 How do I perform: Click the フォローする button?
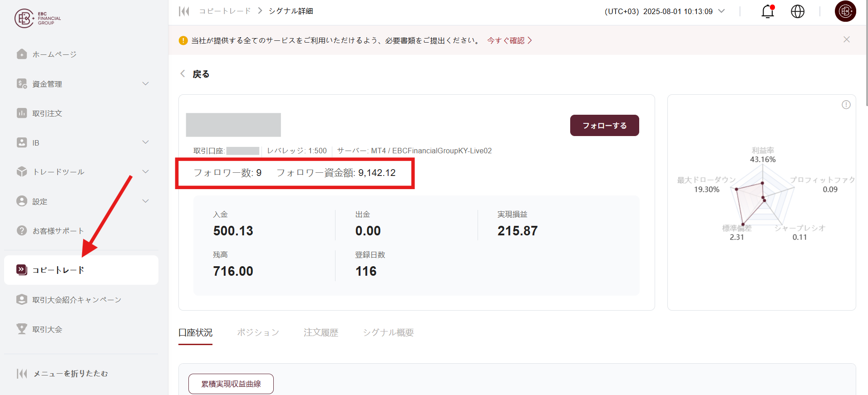pos(605,125)
